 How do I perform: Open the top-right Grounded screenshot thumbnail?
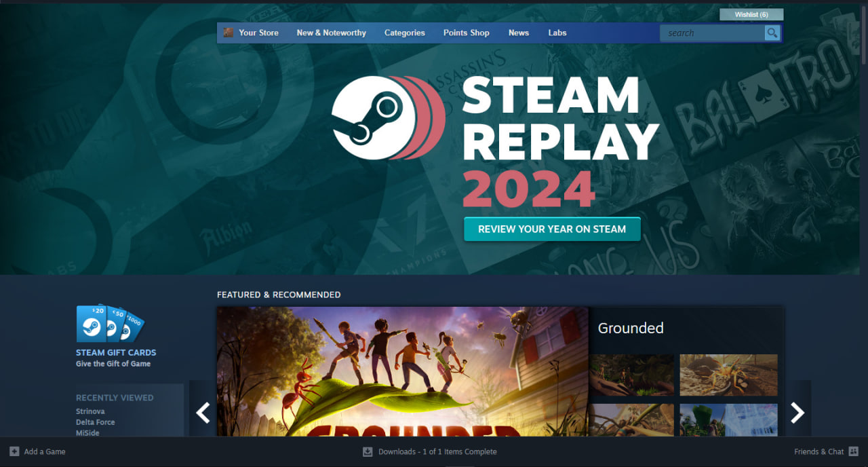[x=729, y=375]
